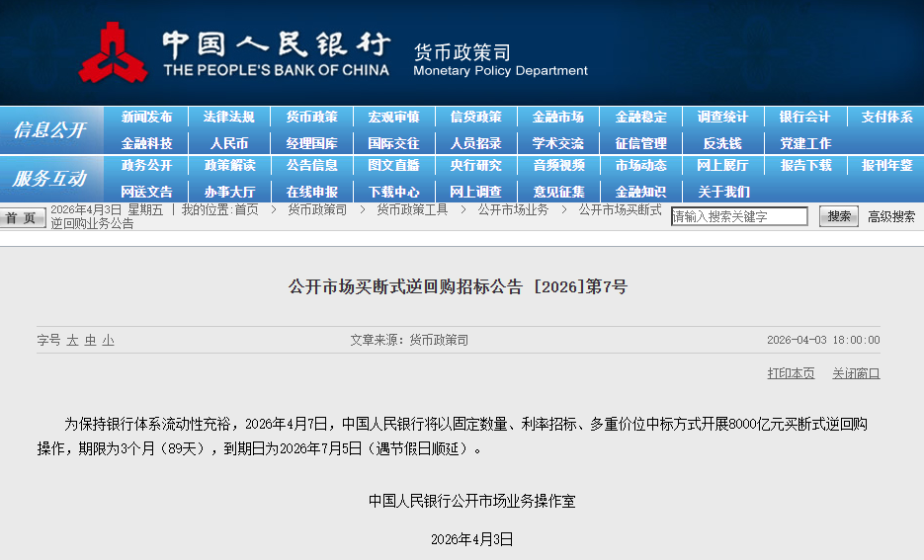Click the 信息公开 category label

pos(49,130)
